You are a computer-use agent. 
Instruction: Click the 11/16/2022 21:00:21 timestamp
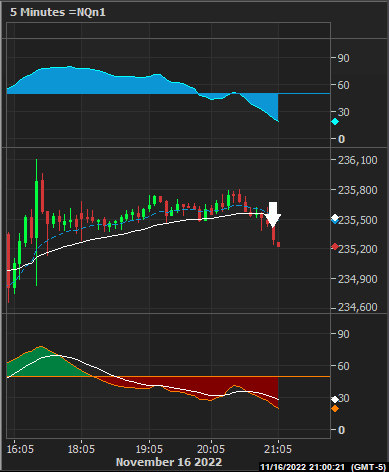[302, 467]
